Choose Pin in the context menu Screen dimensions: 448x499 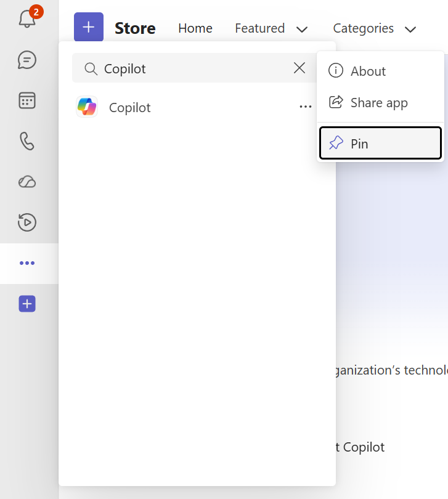tap(380, 143)
